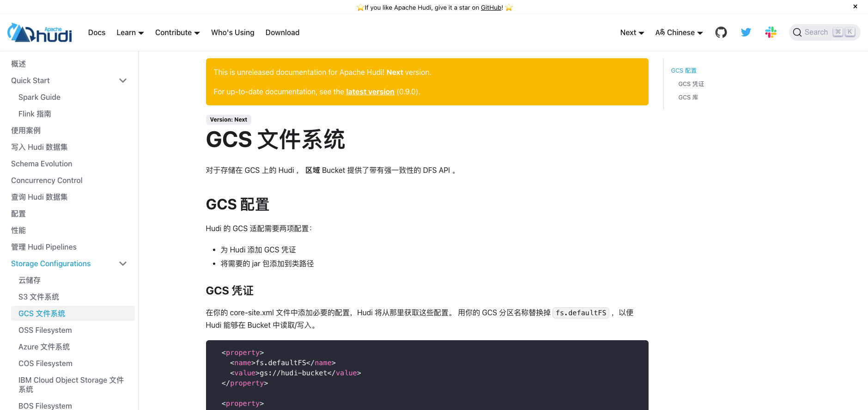This screenshot has height=410, width=868.
Task: Open S3 文件系统 in the sidebar
Action: click(39, 297)
